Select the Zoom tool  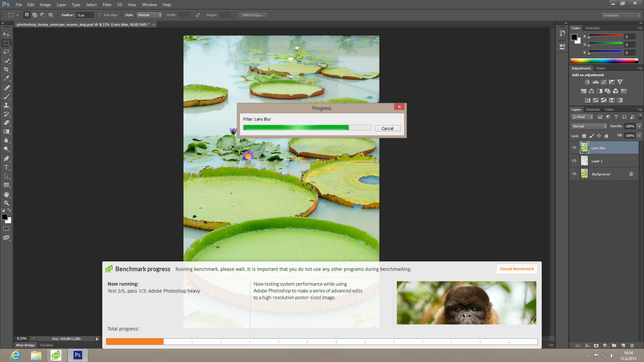coord(6,203)
